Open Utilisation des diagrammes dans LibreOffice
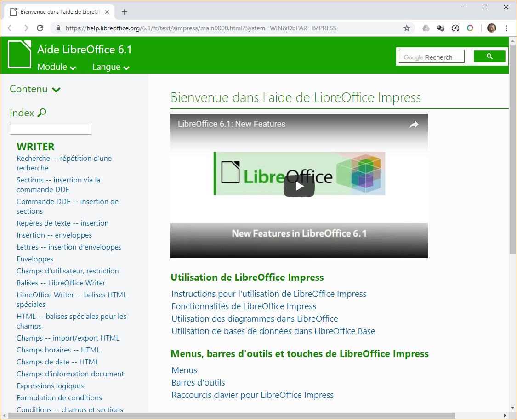517x420 pixels. coord(255,319)
